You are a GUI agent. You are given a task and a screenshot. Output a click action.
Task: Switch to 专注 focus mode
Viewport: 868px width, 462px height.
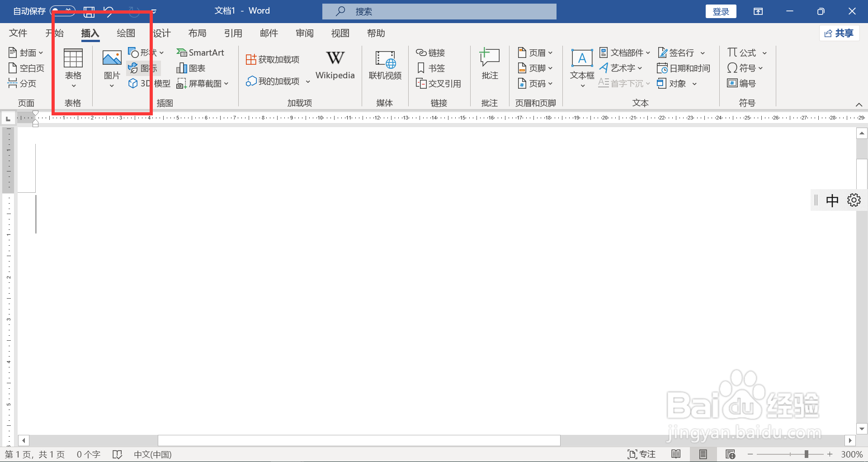click(x=642, y=454)
